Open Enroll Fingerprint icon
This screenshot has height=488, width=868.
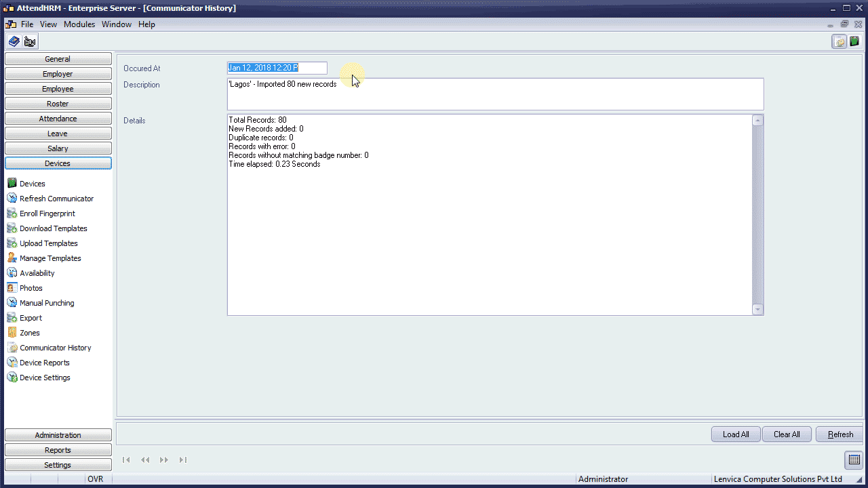pos(12,213)
